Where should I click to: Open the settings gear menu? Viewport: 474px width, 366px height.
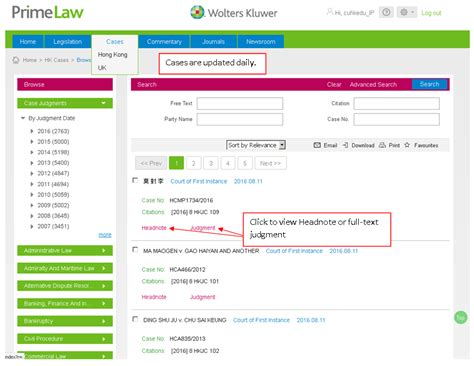tap(407, 12)
